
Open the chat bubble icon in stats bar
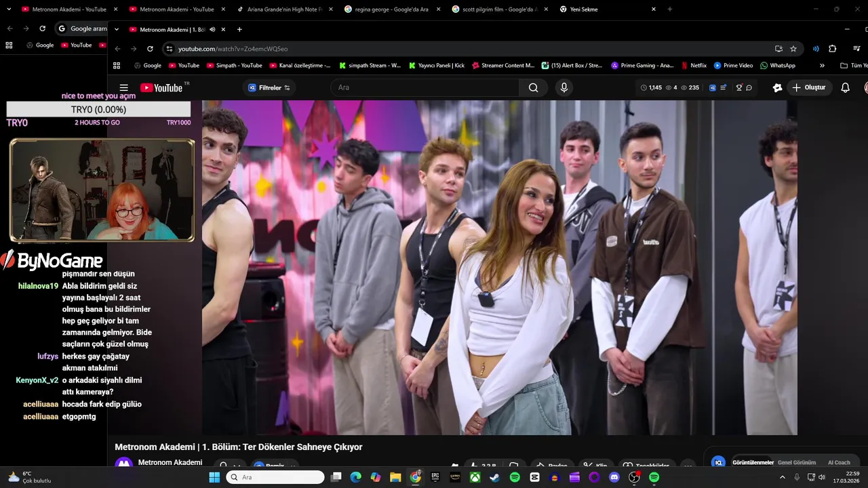[749, 87]
